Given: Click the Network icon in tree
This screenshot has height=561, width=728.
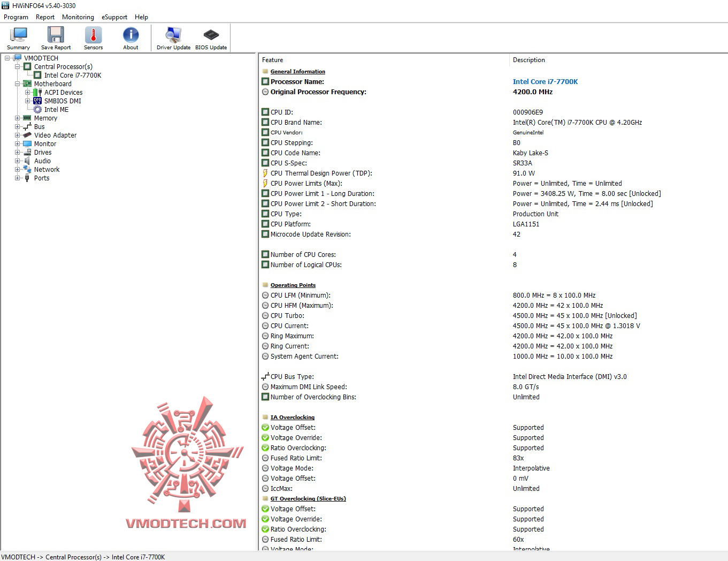Looking at the screenshot, I should (x=27, y=169).
